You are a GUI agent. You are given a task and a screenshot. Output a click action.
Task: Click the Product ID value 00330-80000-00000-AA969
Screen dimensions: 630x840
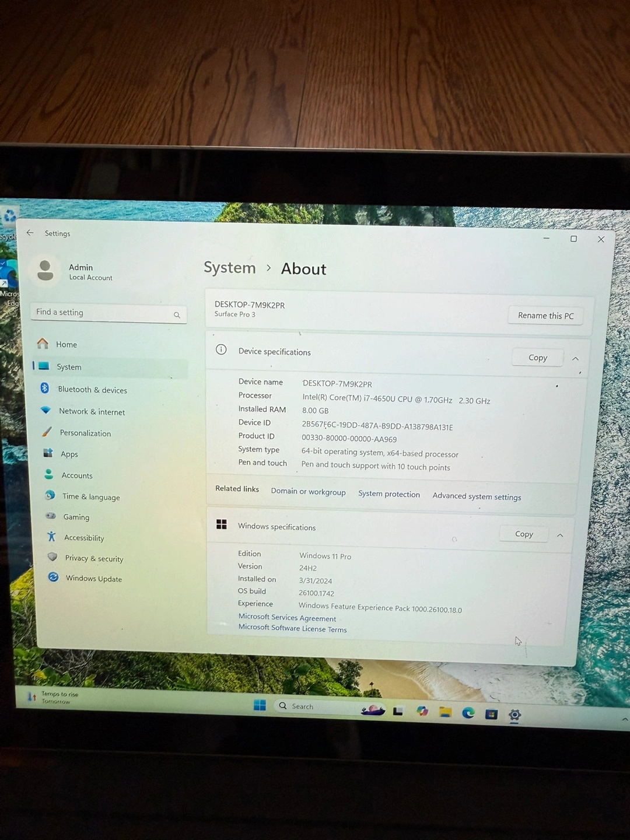click(349, 439)
